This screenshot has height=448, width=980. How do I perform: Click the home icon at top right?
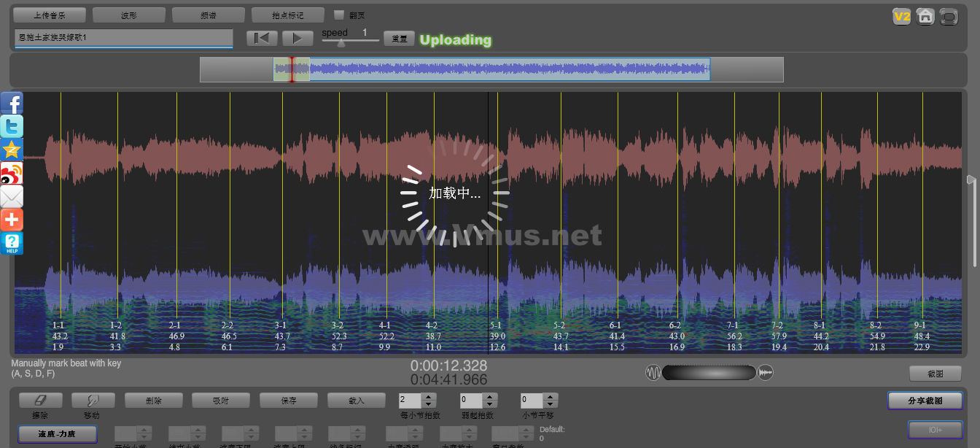point(925,16)
